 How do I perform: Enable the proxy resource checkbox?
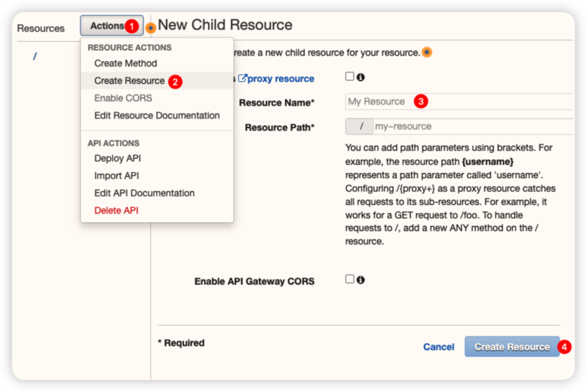[x=350, y=77]
